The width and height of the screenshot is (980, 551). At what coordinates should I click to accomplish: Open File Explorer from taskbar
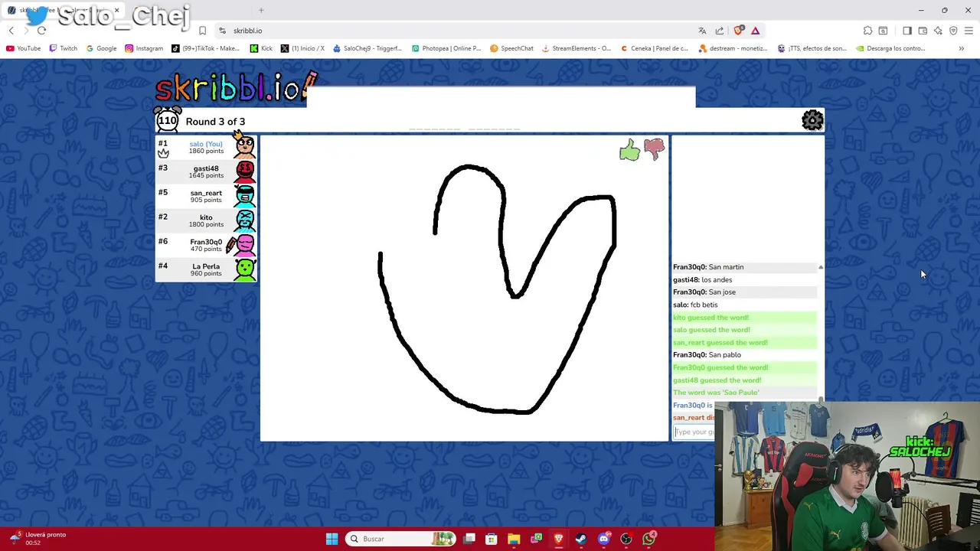pos(514,539)
